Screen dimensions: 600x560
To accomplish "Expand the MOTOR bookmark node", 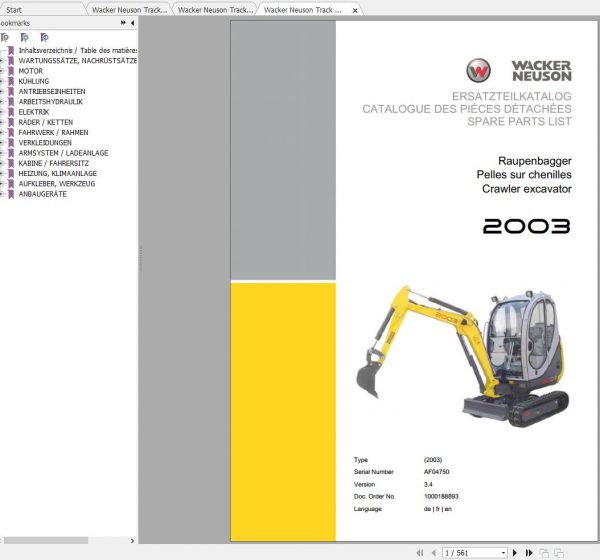I will point(2,71).
